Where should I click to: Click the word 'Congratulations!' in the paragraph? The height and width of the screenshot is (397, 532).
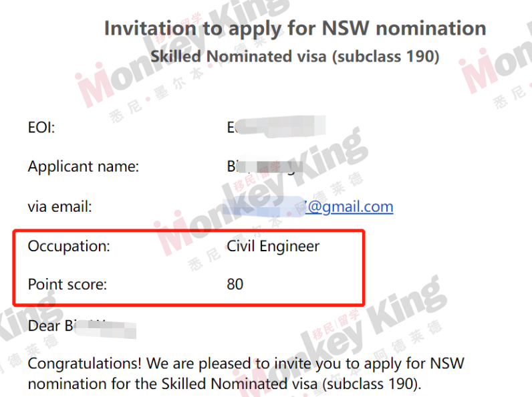84,364
